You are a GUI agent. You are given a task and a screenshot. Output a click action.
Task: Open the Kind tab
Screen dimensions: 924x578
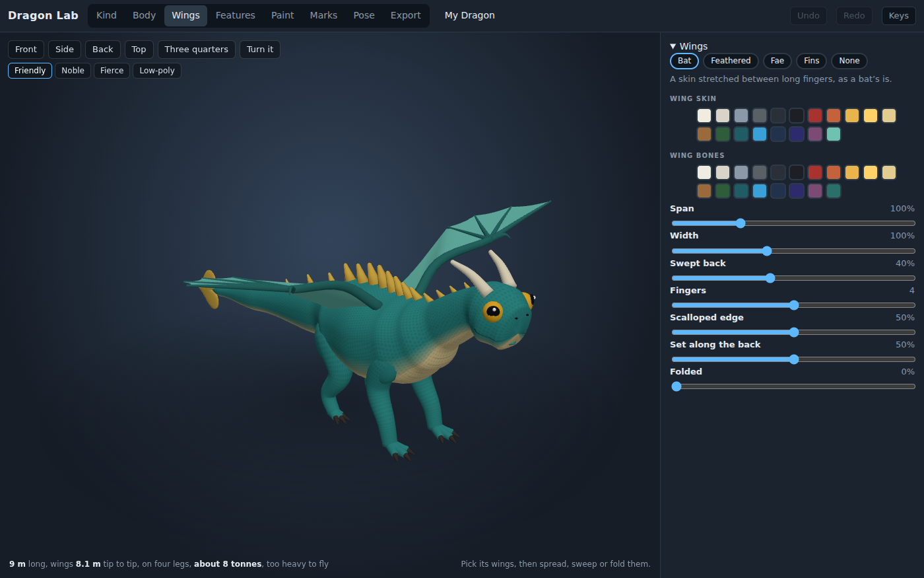pos(106,15)
